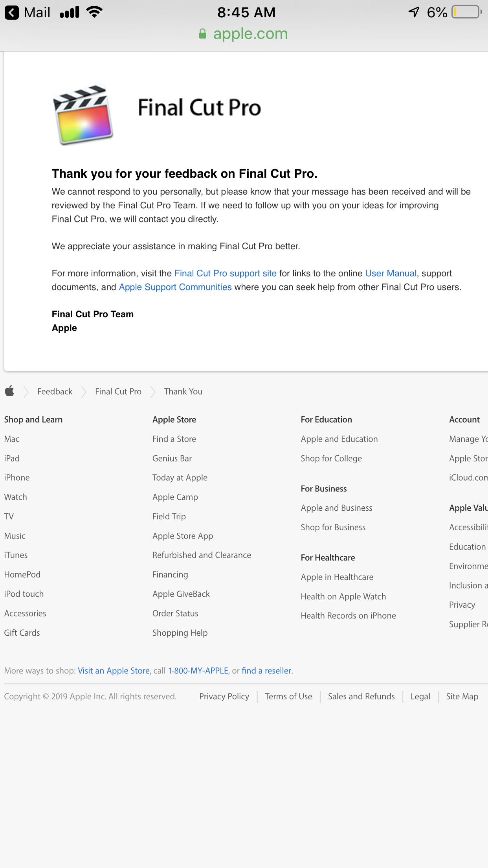Tap the battery icon in status bar
This screenshot has height=868, width=488.
coord(467,13)
